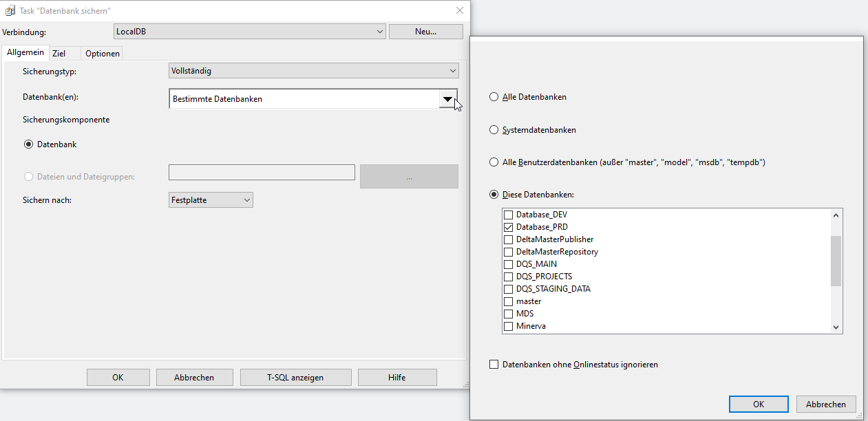Click the T-SQL anzeigen button
868x421 pixels.
pyautogui.click(x=295, y=377)
